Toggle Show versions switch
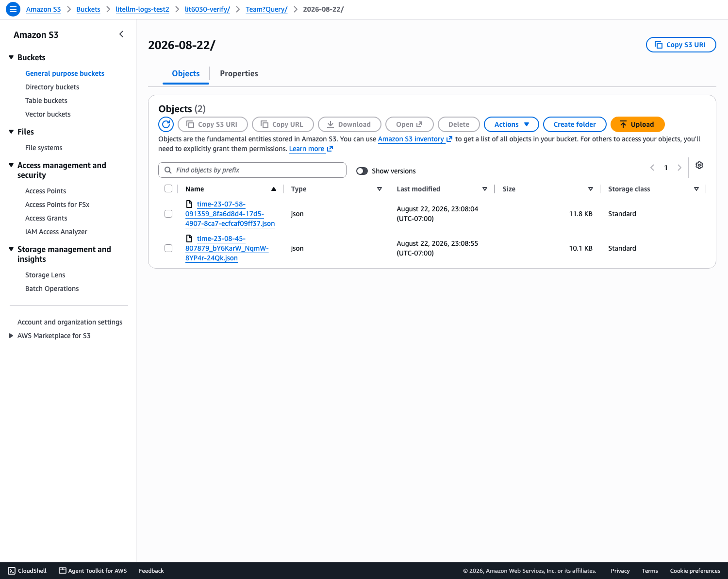728x579 pixels. click(x=362, y=171)
